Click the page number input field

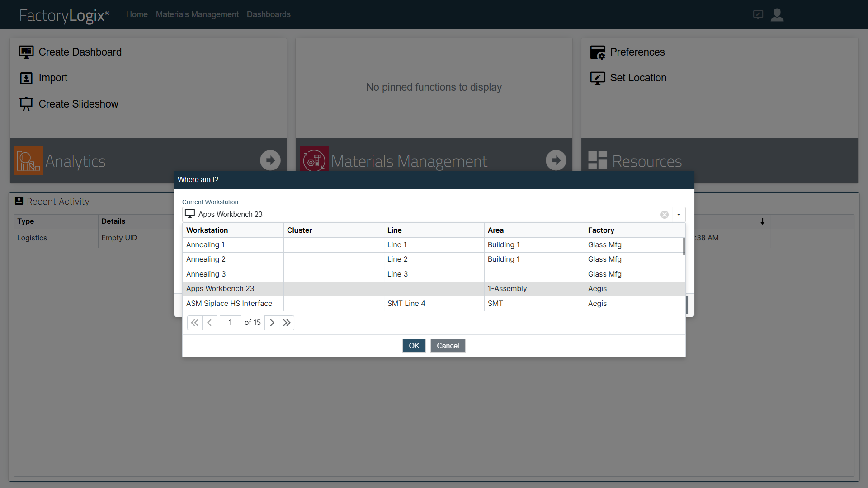230,323
